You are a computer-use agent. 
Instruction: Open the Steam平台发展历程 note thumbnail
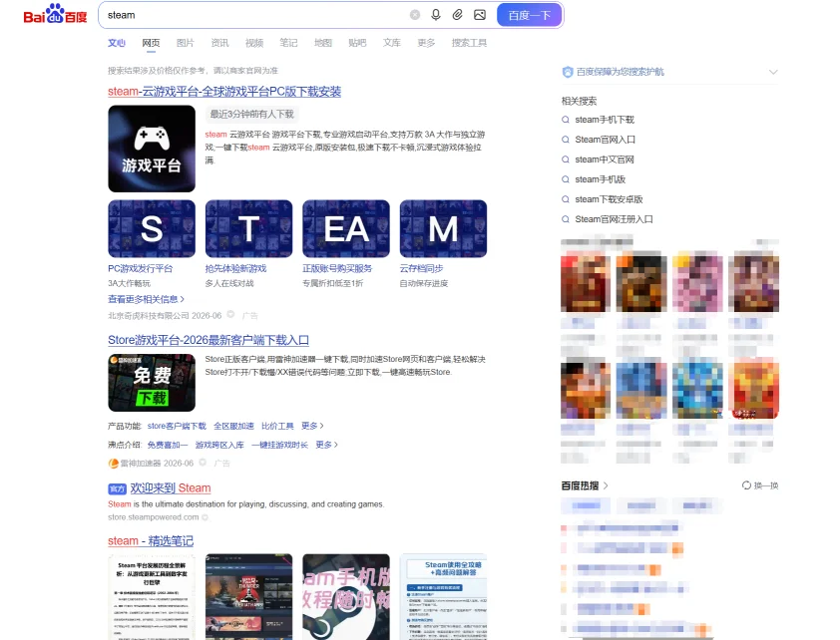click(152, 597)
